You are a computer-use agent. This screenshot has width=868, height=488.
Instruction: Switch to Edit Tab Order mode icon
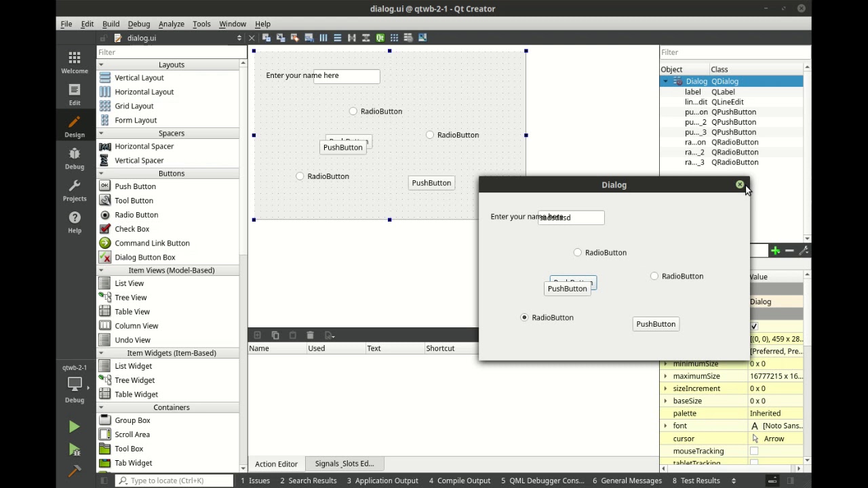[x=309, y=38]
